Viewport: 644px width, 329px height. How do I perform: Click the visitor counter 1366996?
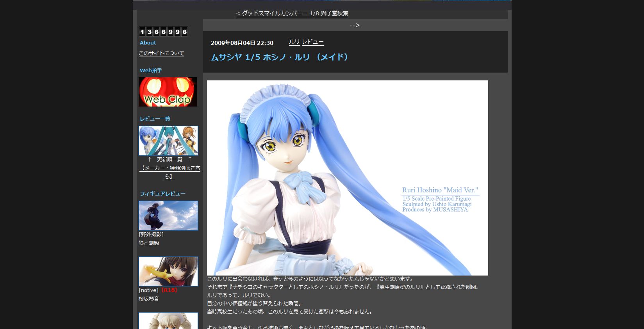[x=163, y=32]
